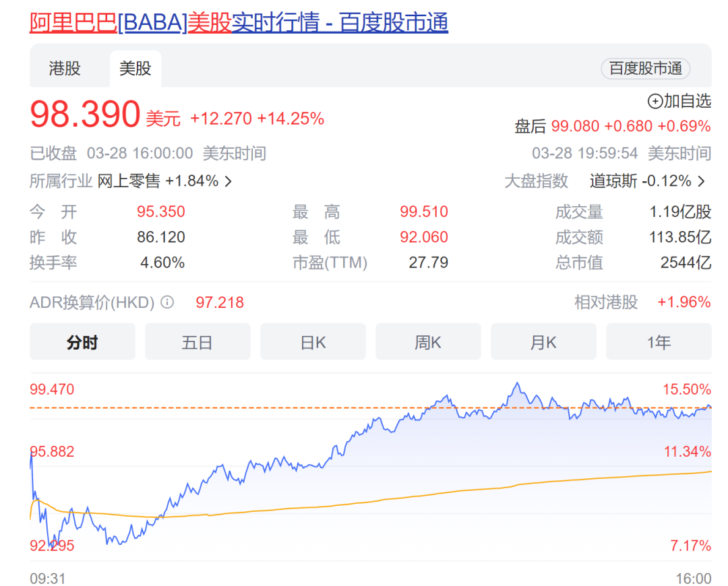The width and height of the screenshot is (728, 586).
Task: Click the chart axis label 7.17%
Action: click(x=690, y=546)
